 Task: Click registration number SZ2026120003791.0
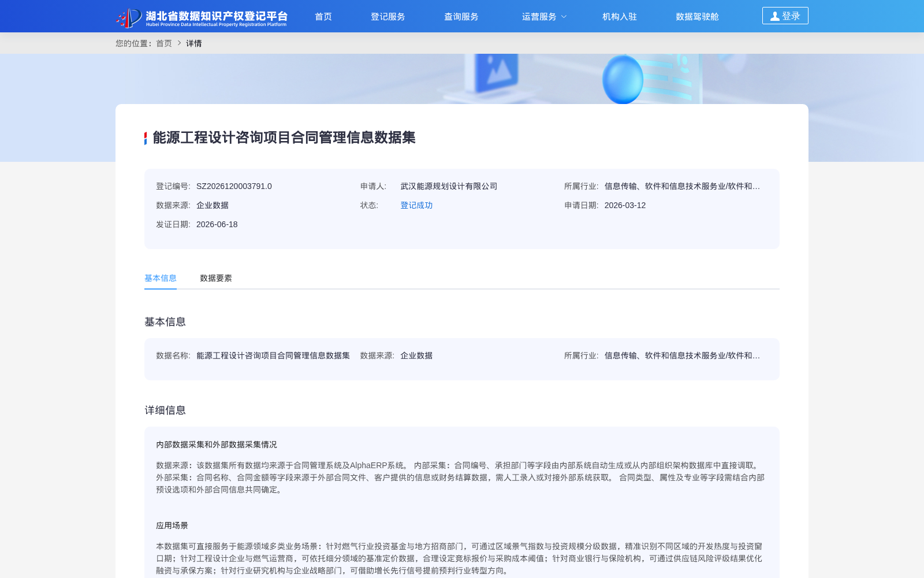pyautogui.click(x=234, y=186)
